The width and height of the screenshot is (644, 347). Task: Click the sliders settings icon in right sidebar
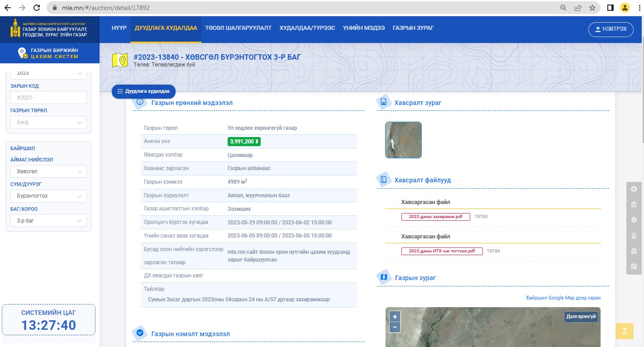tap(634, 266)
